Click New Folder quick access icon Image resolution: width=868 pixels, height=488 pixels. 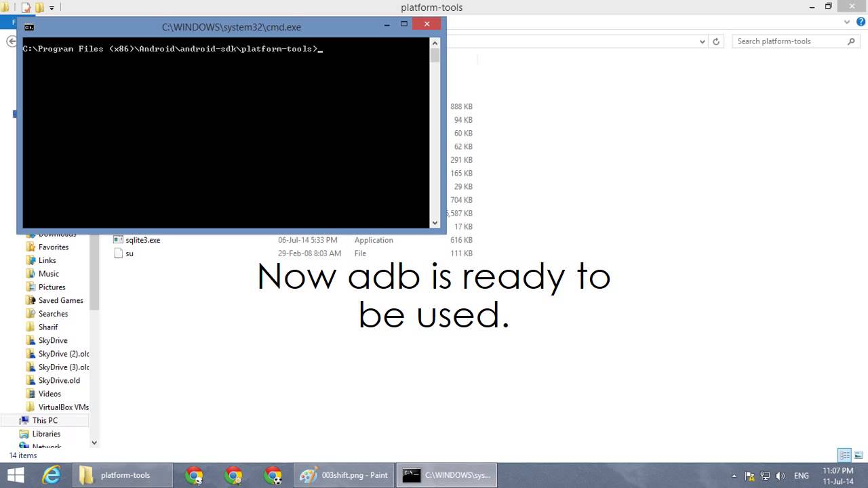pos(39,7)
